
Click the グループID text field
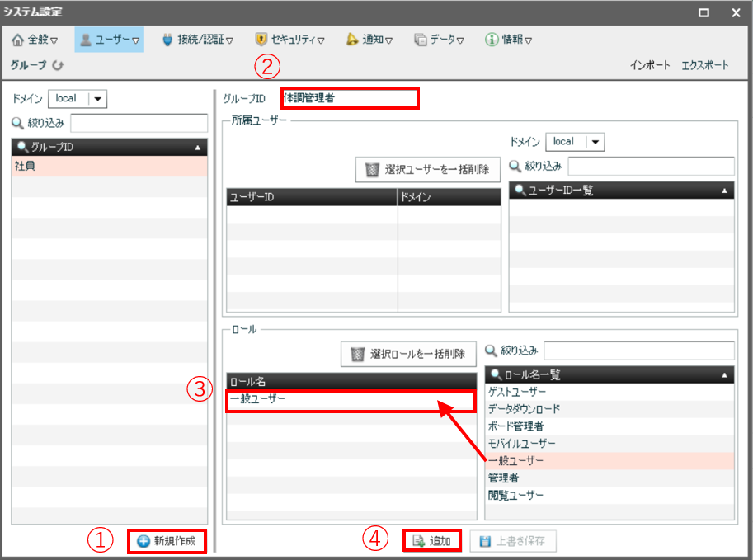pyautogui.click(x=349, y=98)
